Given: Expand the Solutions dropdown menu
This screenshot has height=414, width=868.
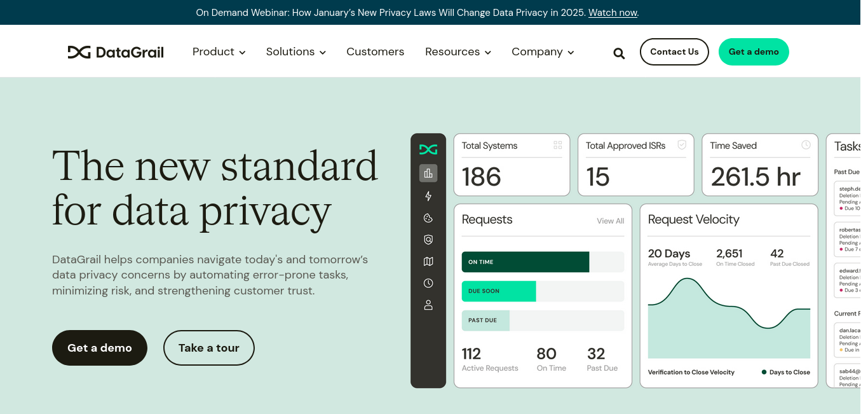Looking at the screenshot, I should pos(296,52).
